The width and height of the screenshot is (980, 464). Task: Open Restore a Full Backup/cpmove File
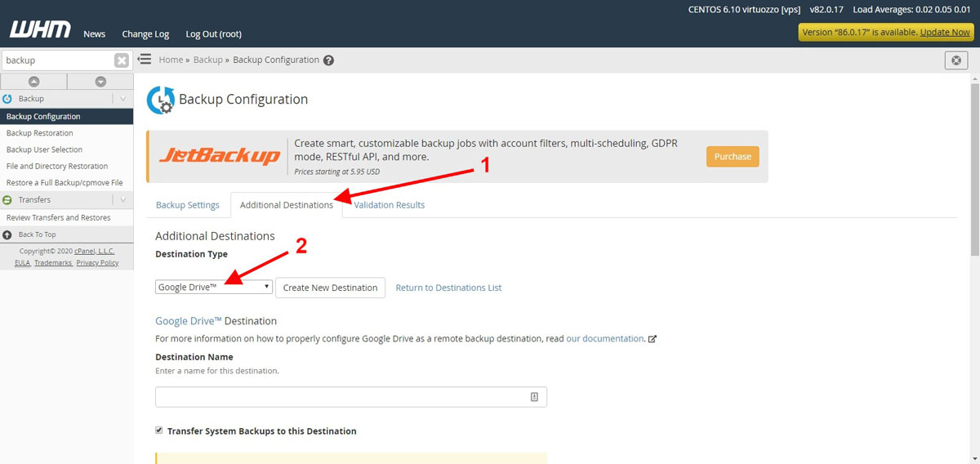coord(66,183)
